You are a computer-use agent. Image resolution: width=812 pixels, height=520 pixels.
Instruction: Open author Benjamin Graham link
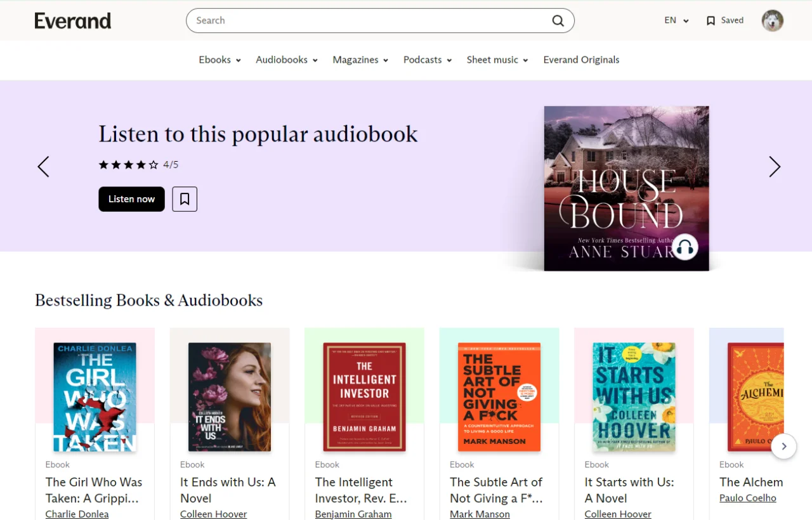[x=353, y=514]
